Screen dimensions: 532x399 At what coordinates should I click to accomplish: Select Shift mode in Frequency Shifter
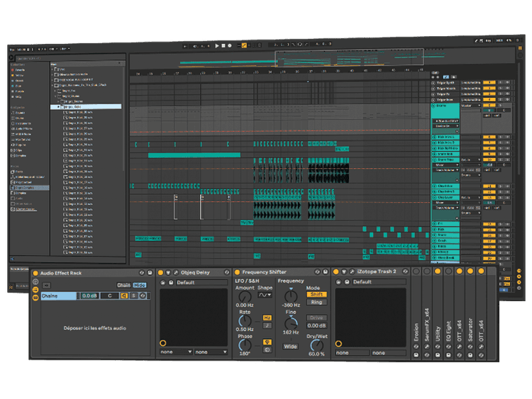coord(317,294)
